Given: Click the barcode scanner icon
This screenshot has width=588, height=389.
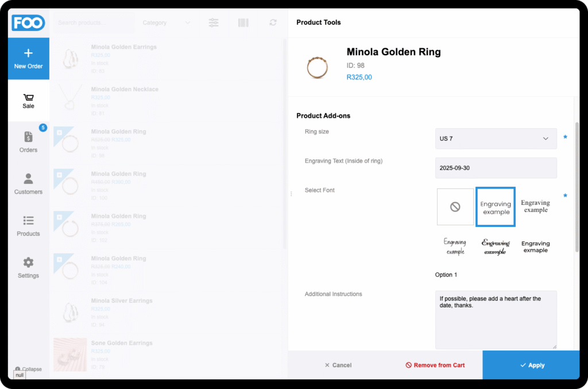Looking at the screenshot, I should click(x=243, y=22).
